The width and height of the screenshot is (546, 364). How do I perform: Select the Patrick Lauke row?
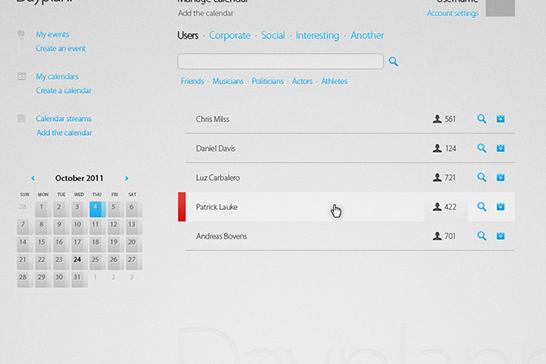(346, 207)
